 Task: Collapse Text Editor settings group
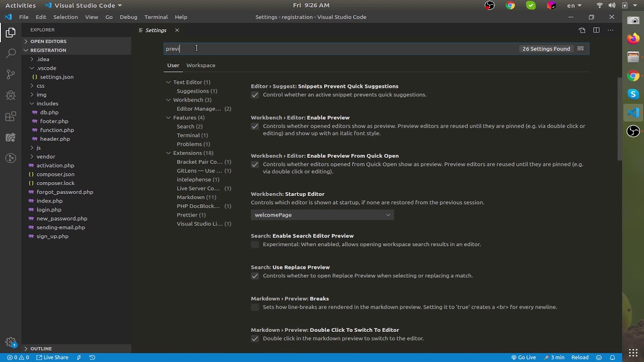pyautogui.click(x=169, y=82)
